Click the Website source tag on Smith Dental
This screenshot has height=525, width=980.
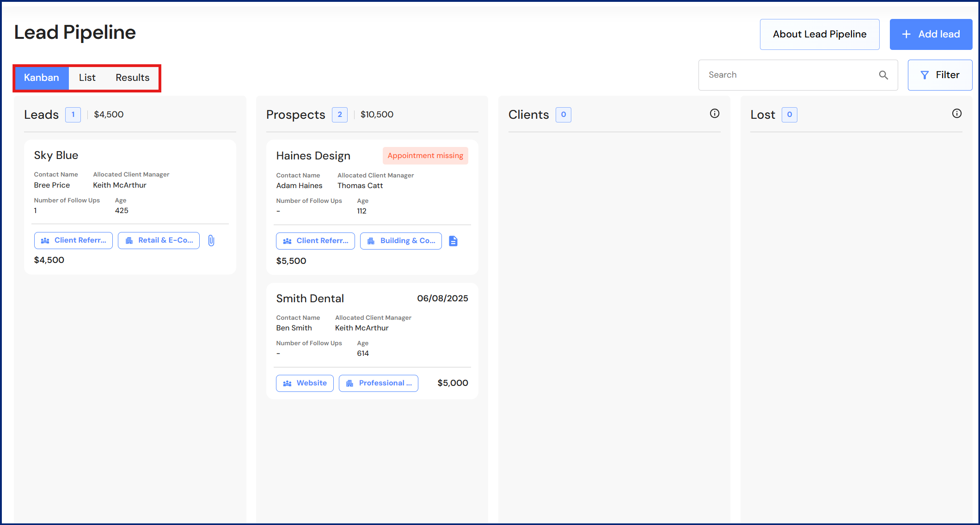(305, 383)
